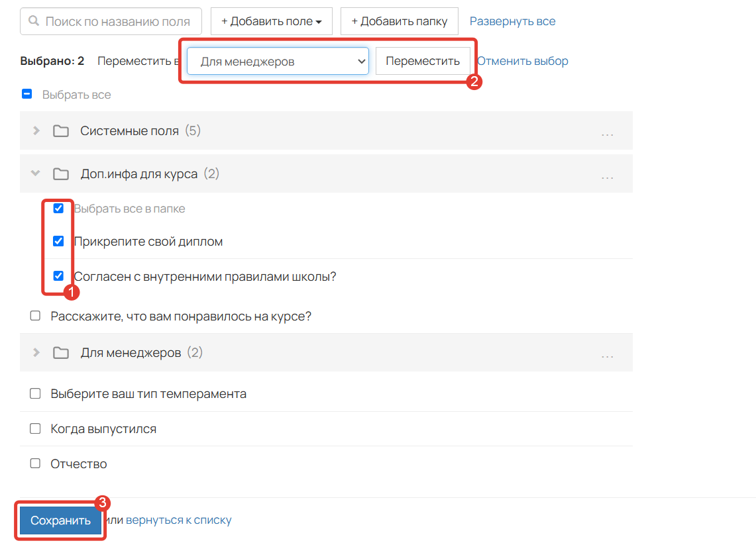The width and height of the screenshot is (756, 543).
Task: Collapse the Доп.инфа для курса folder chevron
Action: 35,173
